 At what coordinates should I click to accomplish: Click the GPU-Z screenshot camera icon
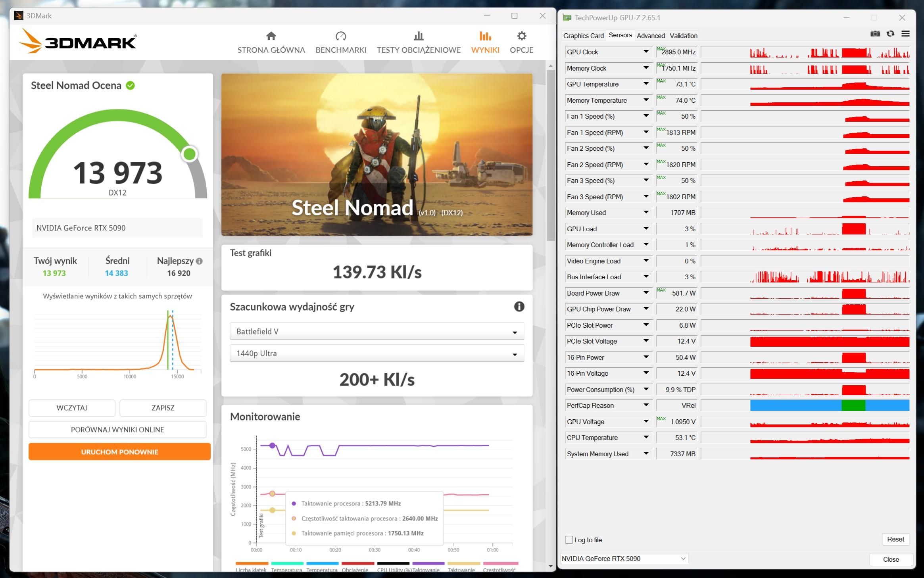(875, 34)
